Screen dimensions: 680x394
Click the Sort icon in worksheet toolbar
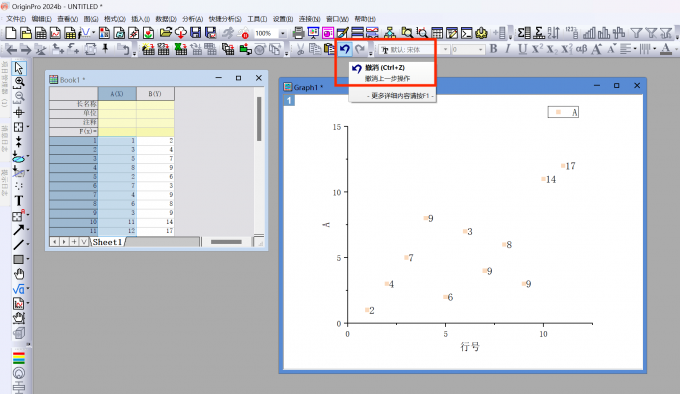click(x=553, y=33)
